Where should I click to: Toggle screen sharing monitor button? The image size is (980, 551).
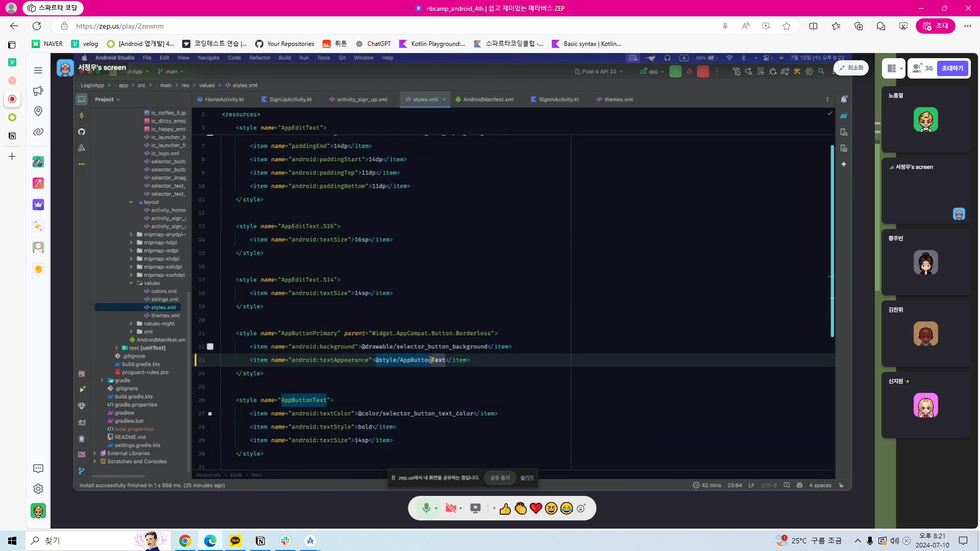point(475,508)
